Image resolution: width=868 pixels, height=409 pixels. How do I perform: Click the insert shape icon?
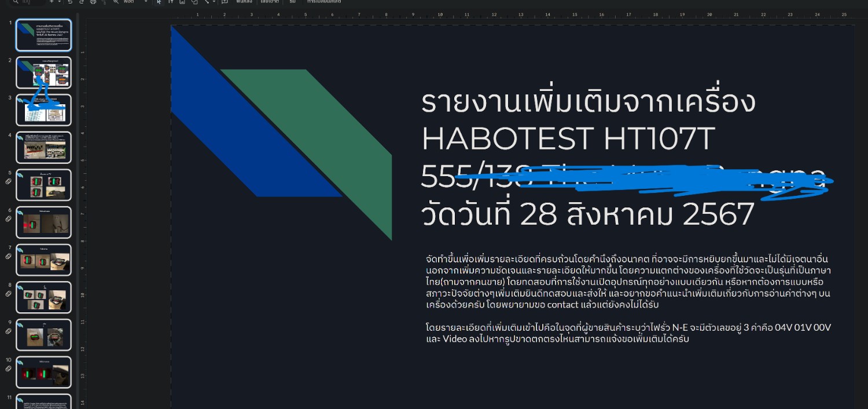(x=194, y=2)
